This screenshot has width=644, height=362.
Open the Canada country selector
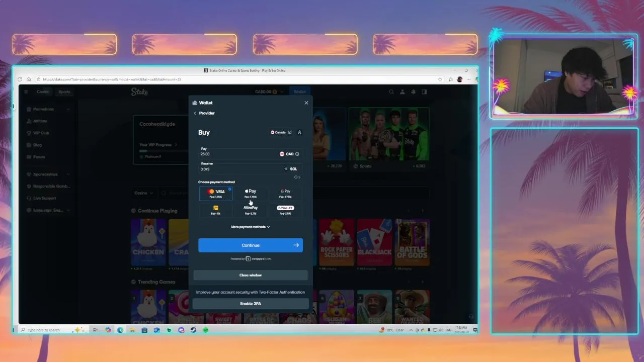[x=281, y=132]
